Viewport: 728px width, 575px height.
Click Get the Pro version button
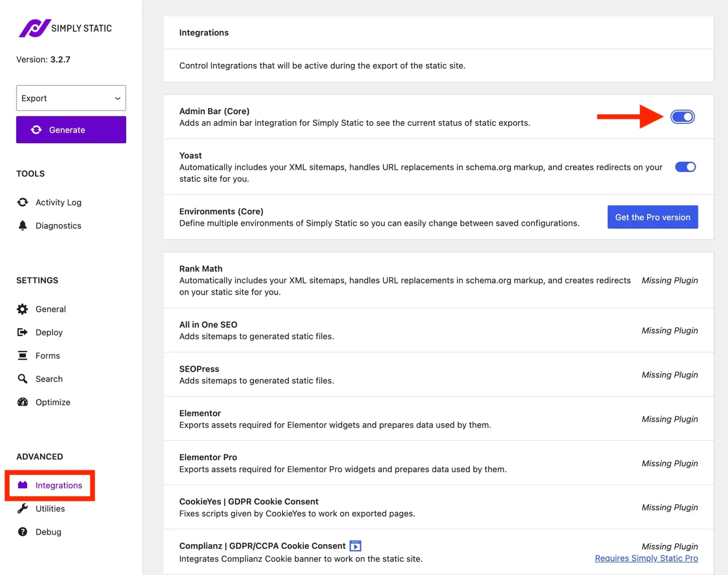pos(653,217)
